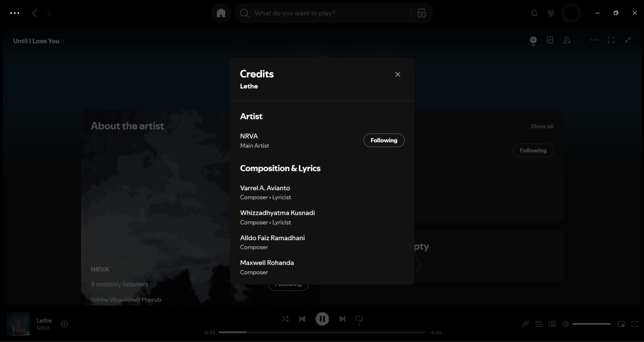Skip to previous track
The image size is (644, 342).
tap(302, 319)
